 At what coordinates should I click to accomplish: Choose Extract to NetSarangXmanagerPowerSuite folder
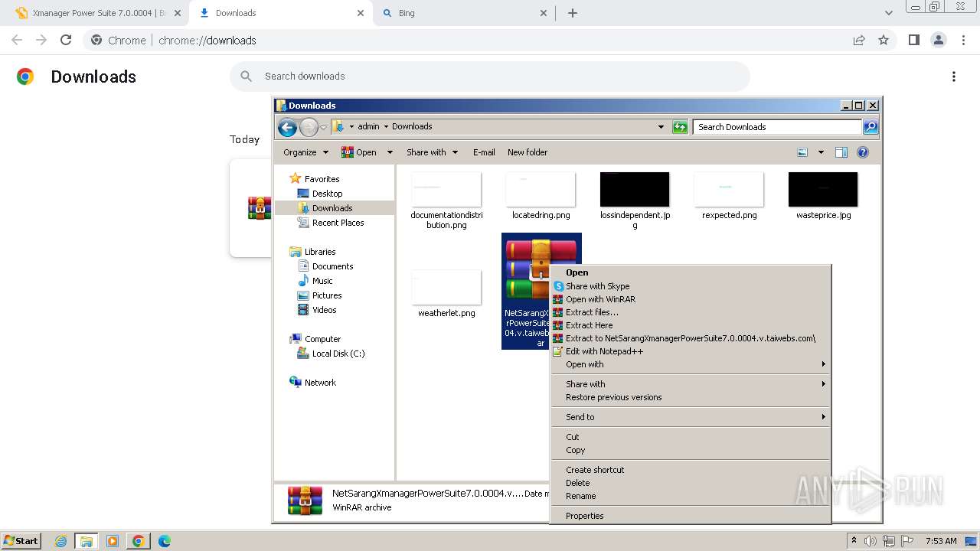tap(691, 338)
